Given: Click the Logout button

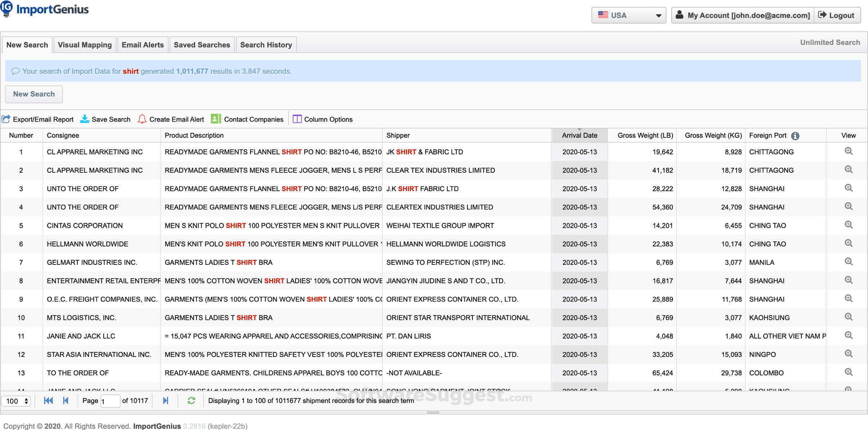Looking at the screenshot, I should point(837,15).
